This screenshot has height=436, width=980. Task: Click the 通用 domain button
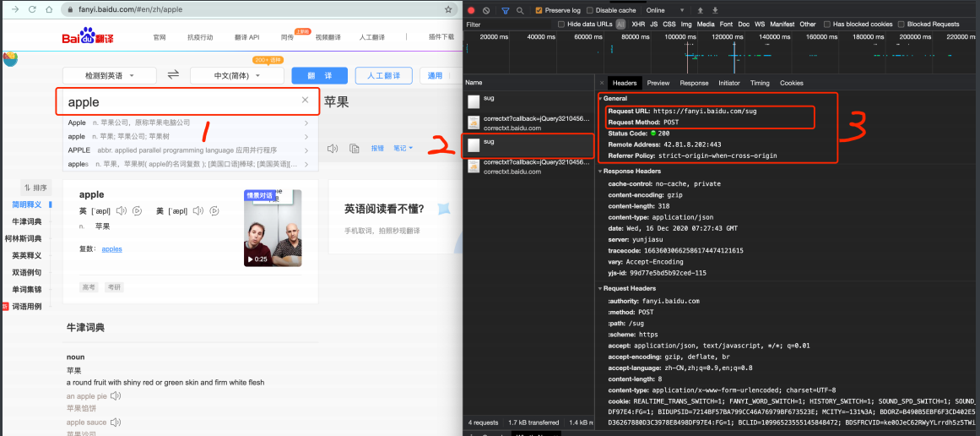(435, 76)
